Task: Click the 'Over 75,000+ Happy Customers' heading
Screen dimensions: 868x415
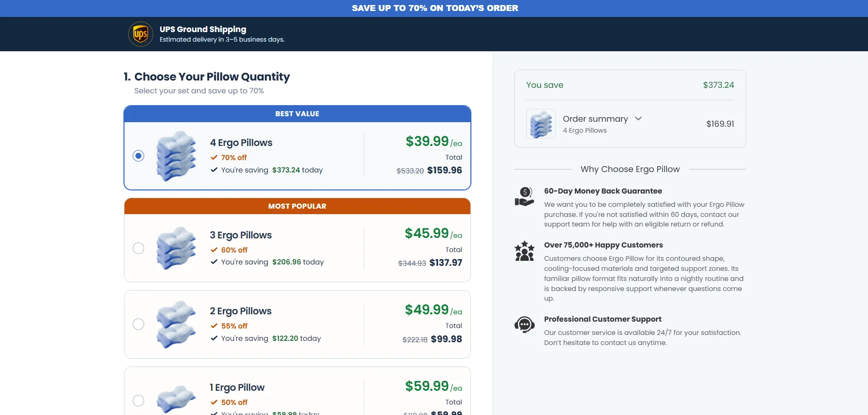Action: 604,245
